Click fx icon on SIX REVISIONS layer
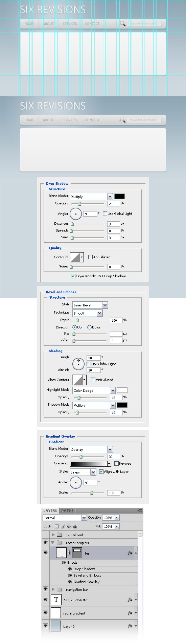 point(130,600)
